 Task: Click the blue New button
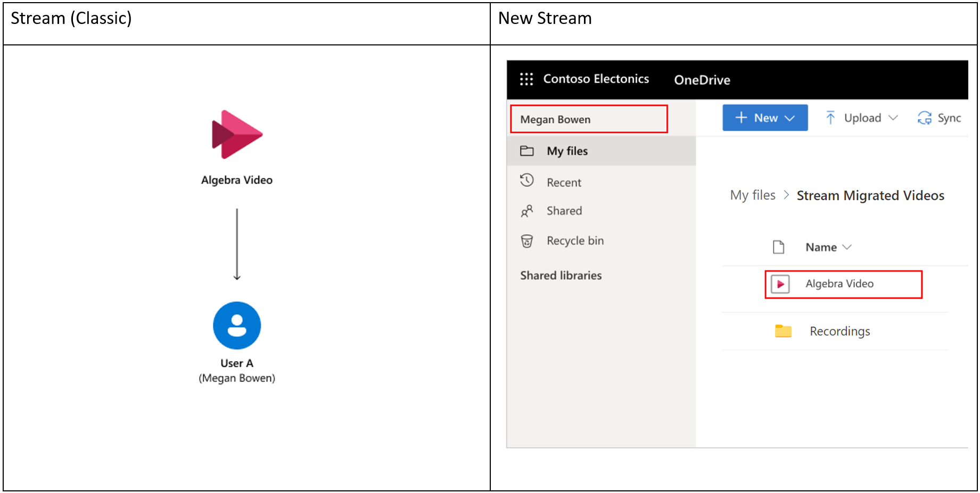click(x=765, y=118)
